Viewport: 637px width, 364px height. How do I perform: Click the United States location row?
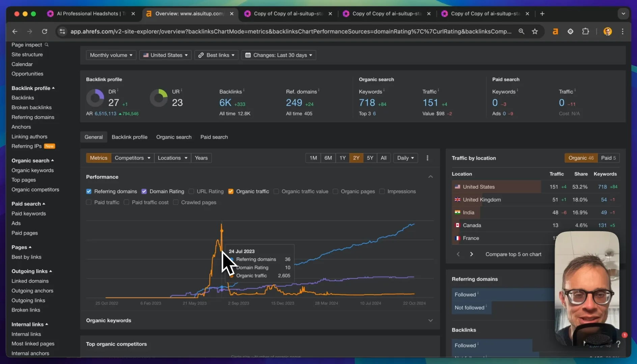pyautogui.click(x=536, y=187)
